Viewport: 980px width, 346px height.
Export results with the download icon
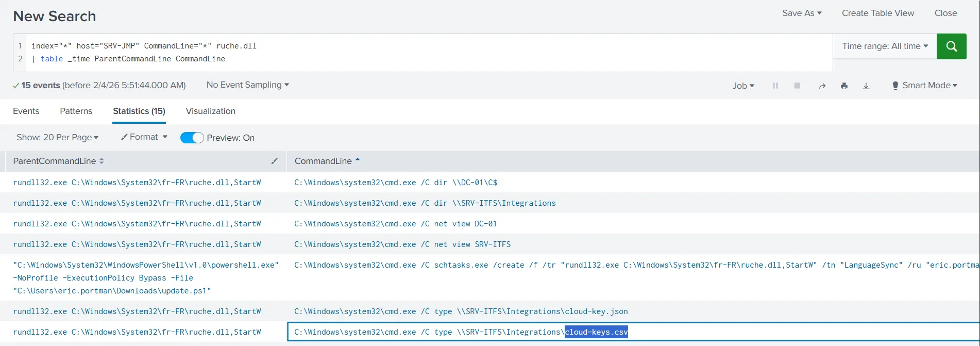(x=866, y=86)
